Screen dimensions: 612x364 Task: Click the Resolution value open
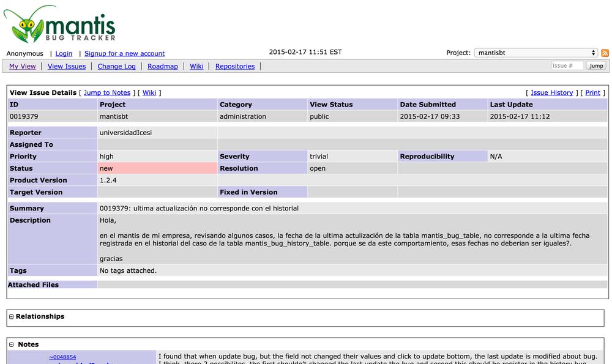click(x=318, y=168)
